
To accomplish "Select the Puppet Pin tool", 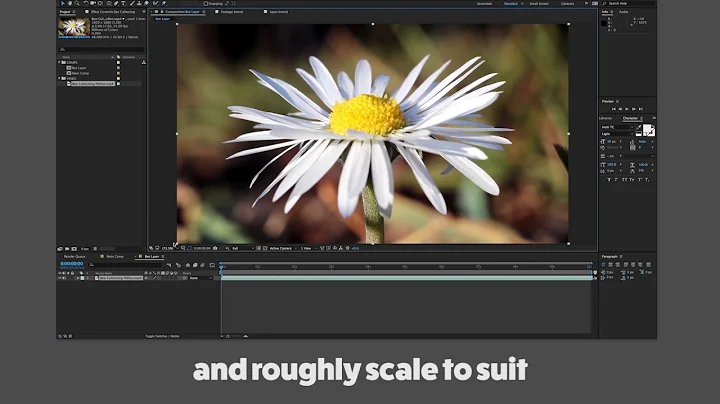I will [164, 3].
